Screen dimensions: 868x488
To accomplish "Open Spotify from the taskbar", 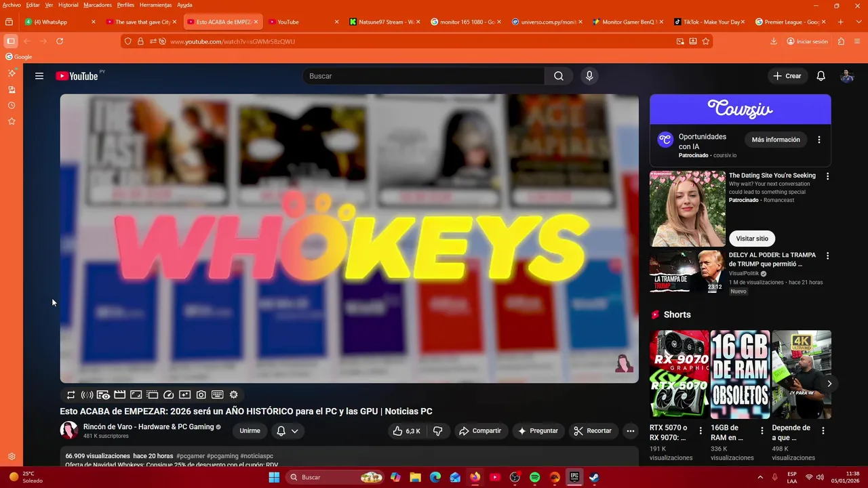I will [x=534, y=477].
